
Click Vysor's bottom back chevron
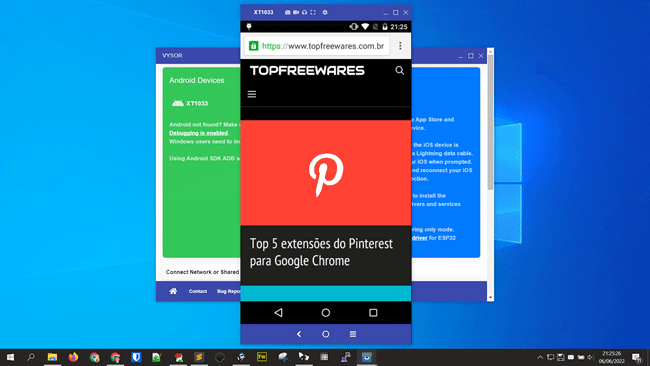(299, 334)
